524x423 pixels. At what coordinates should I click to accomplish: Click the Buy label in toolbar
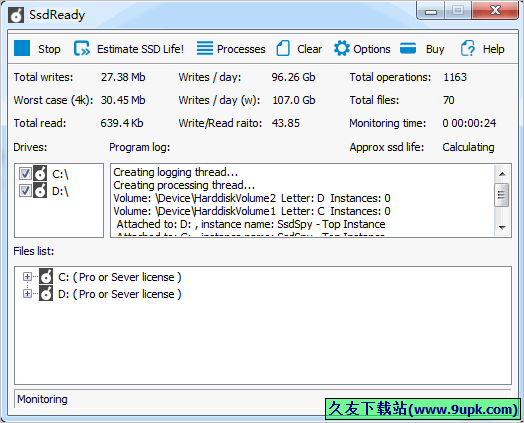click(435, 49)
